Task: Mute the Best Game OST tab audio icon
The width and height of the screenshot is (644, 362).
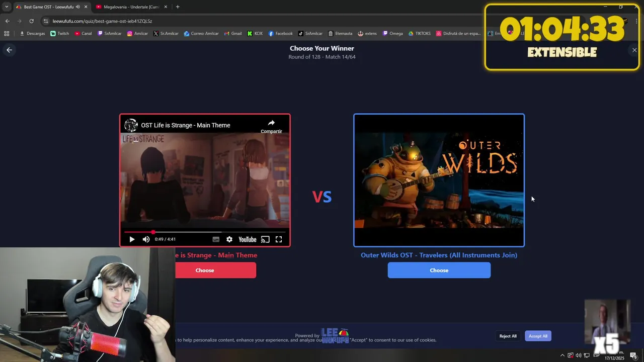Action: pyautogui.click(x=78, y=7)
